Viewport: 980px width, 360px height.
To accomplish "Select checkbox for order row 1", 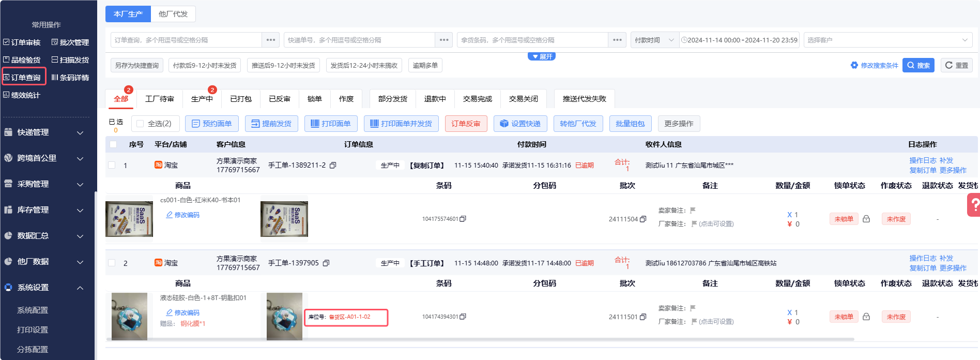I will (x=112, y=165).
